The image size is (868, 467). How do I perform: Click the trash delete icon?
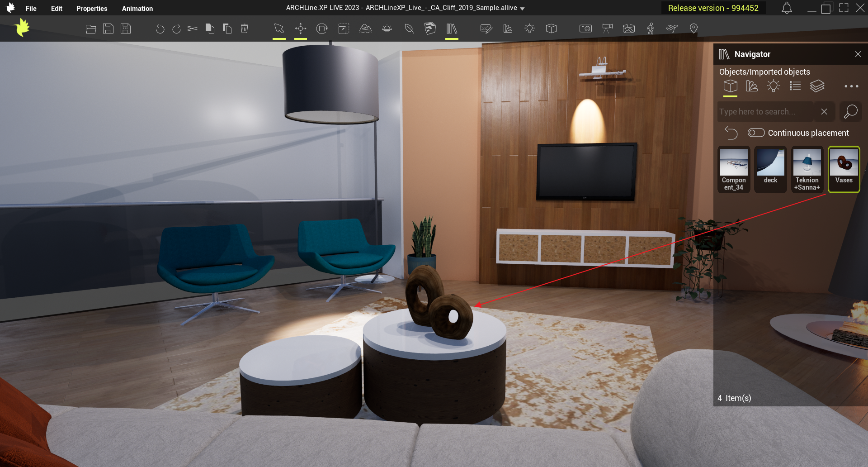coord(244,29)
